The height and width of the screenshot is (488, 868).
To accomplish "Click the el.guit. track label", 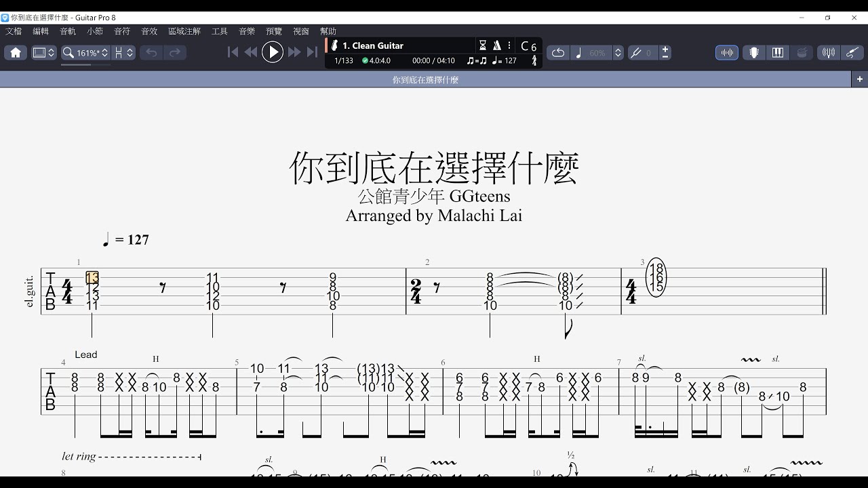I will (30, 291).
